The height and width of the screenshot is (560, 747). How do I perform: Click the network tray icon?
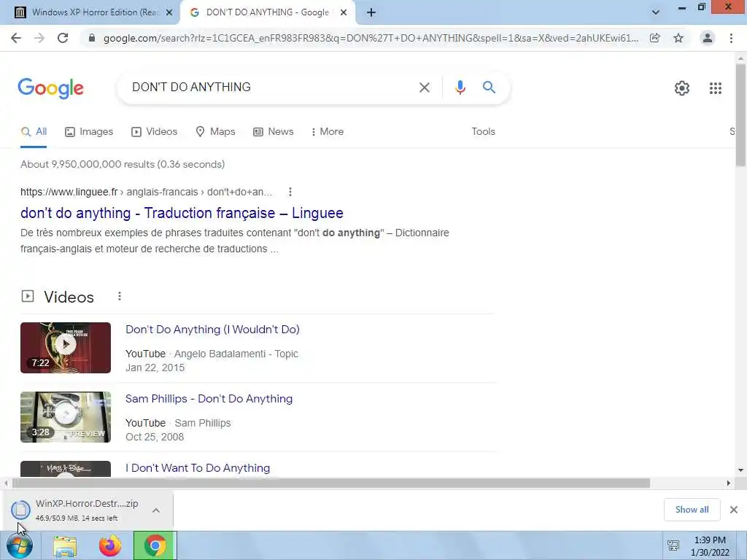click(673, 545)
